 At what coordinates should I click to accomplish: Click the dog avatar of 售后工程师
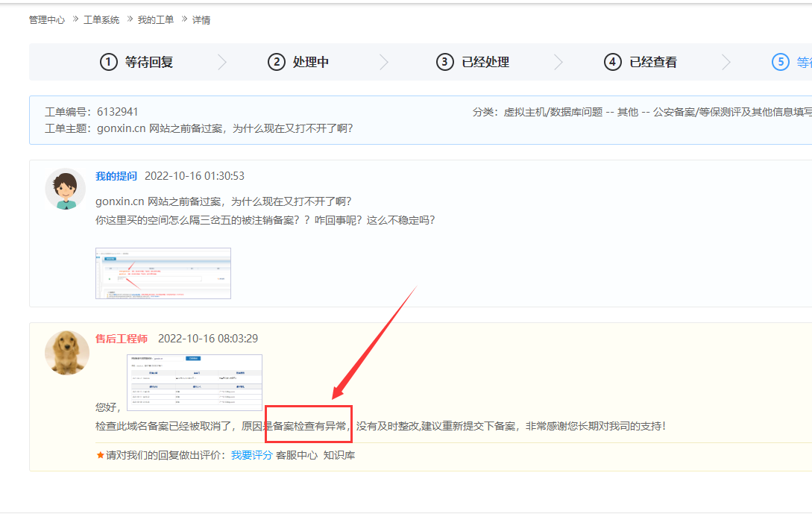coord(67,352)
